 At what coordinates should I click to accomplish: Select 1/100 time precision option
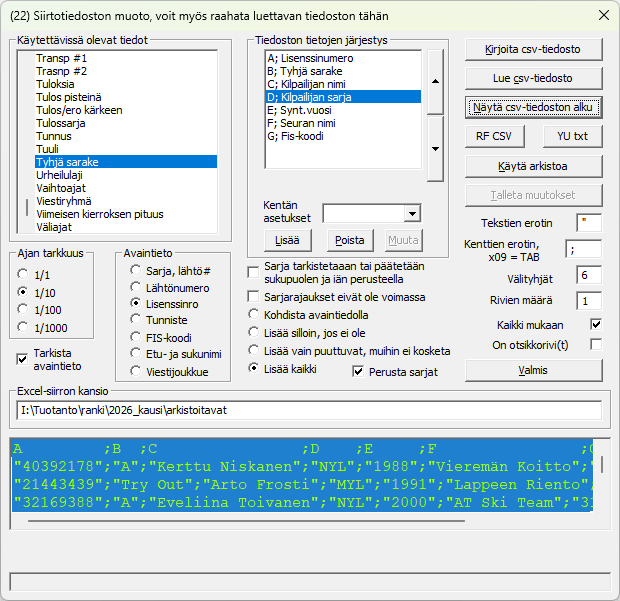tap(25, 309)
